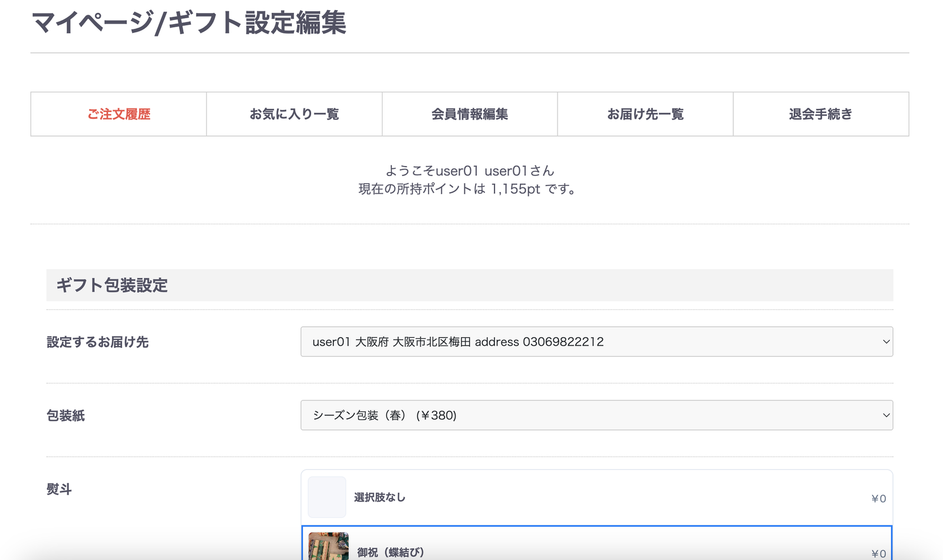Screen dimensions: 943x560
Task: Switch to the ご注文履歴 tab
Action: tap(118, 114)
